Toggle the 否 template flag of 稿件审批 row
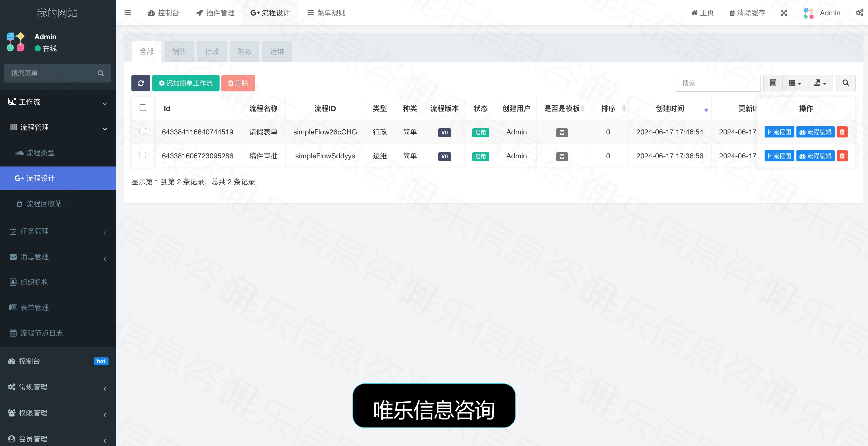868x446 pixels. (x=562, y=156)
